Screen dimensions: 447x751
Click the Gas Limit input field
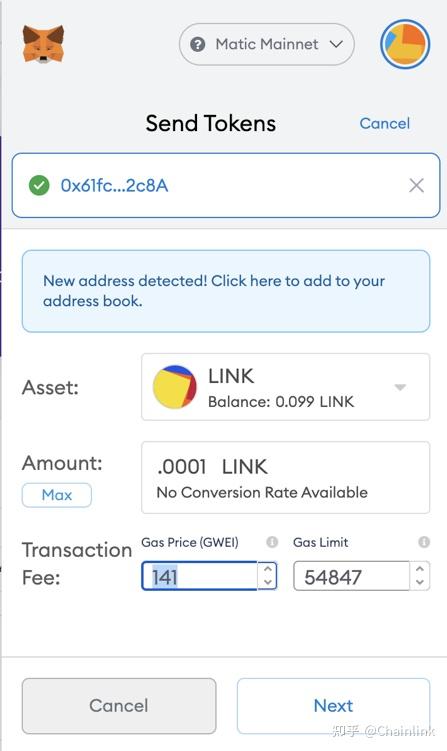(x=352, y=576)
